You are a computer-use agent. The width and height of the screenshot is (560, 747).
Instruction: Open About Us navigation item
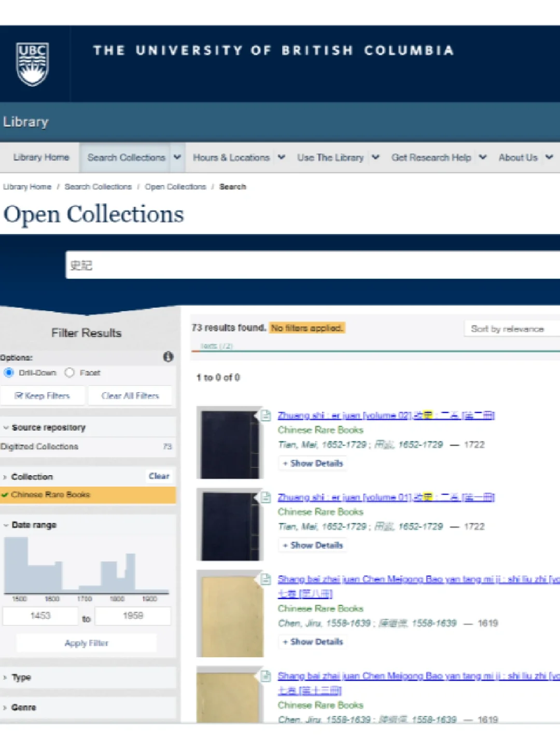tap(518, 157)
